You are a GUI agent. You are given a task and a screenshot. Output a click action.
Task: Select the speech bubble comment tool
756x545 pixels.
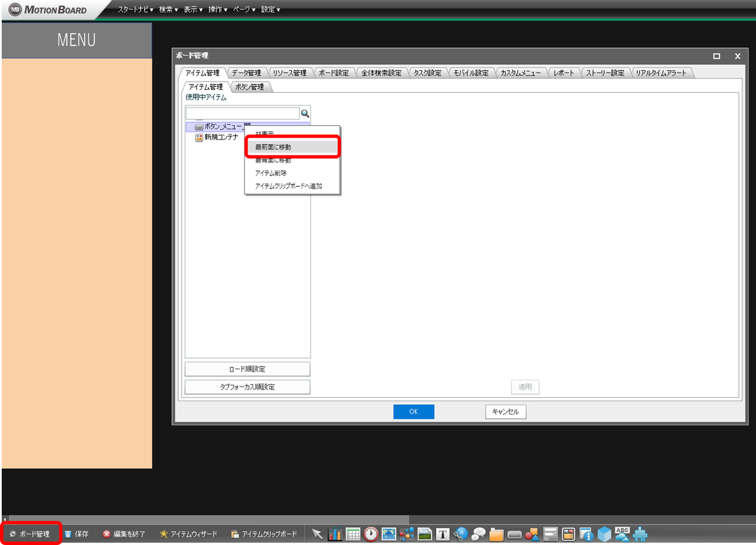tap(477, 534)
